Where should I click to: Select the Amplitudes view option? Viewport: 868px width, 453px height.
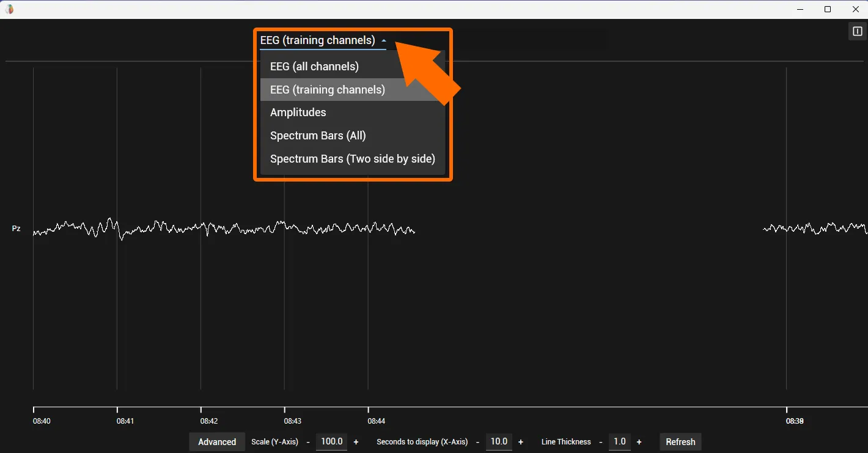coord(353,112)
